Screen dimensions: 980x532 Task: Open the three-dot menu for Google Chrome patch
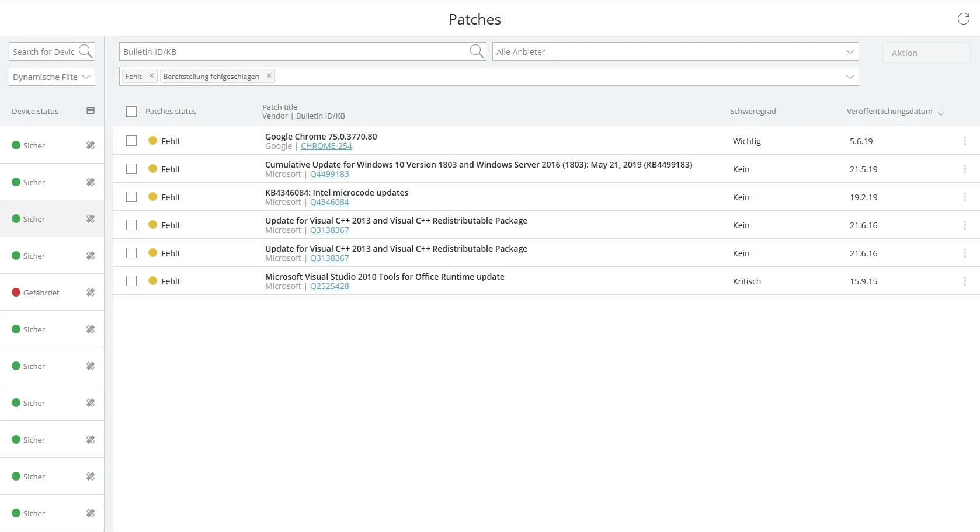click(964, 141)
